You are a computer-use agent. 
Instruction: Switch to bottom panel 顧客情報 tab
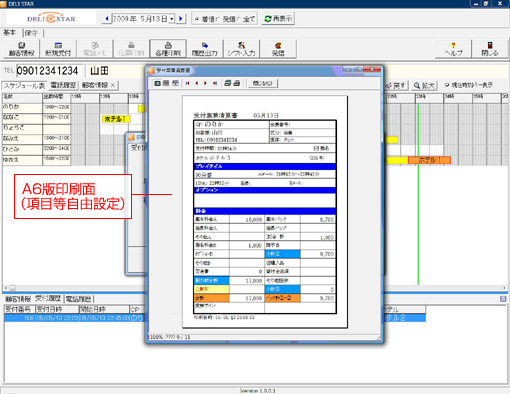click(x=18, y=299)
